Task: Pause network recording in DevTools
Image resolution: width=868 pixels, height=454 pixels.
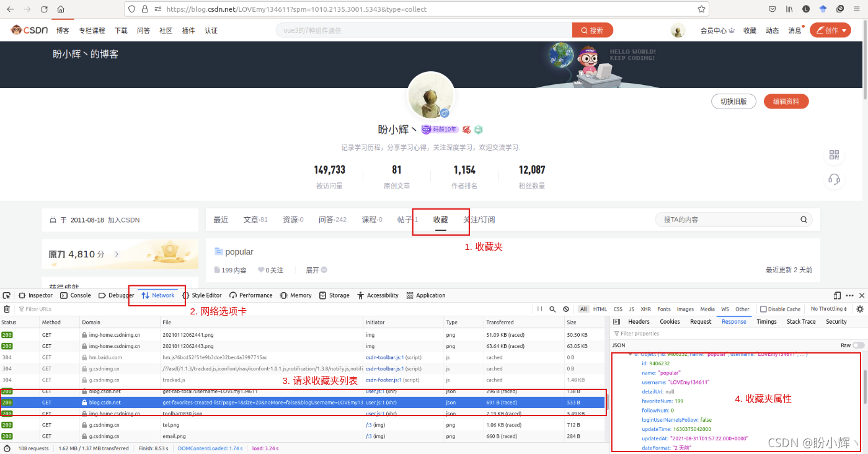Action: click(x=540, y=309)
